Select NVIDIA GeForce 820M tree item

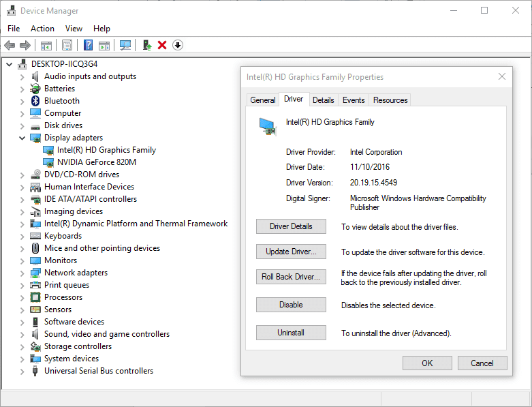[97, 162]
